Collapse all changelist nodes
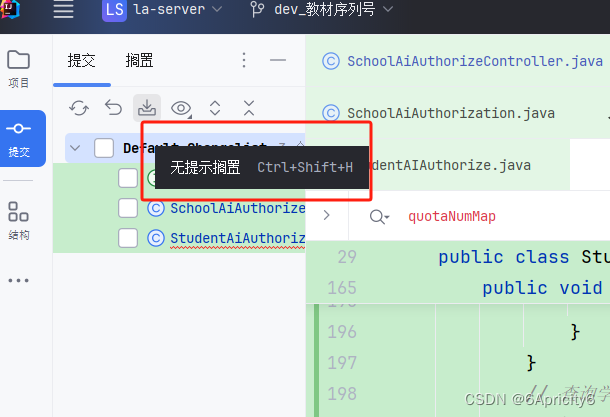Image resolution: width=610 pixels, height=417 pixels. click(249, 108)
